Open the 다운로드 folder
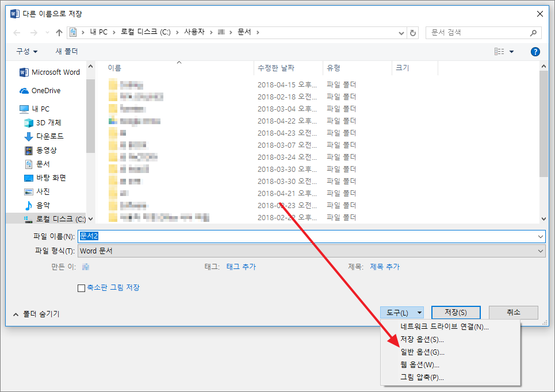Viewport: 555px width, 392px height. coord(44,136)
